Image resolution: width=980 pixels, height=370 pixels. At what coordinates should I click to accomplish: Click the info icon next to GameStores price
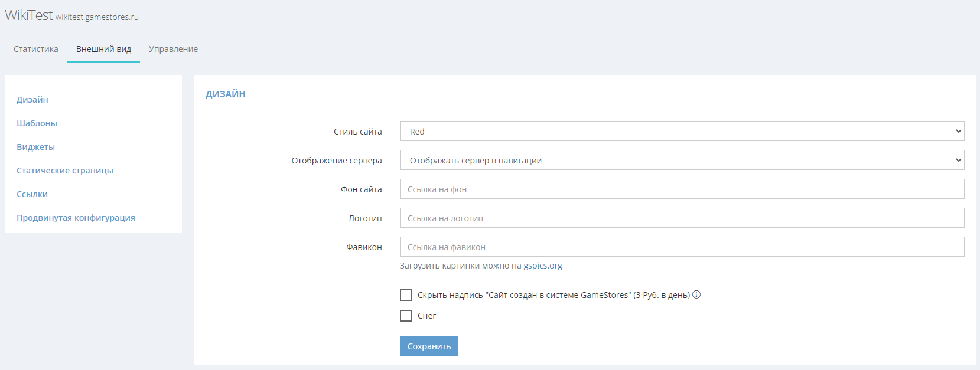(696, 294)
